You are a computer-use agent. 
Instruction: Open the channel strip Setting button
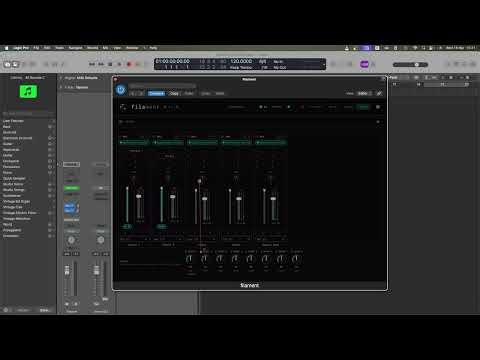click(71, 164)
